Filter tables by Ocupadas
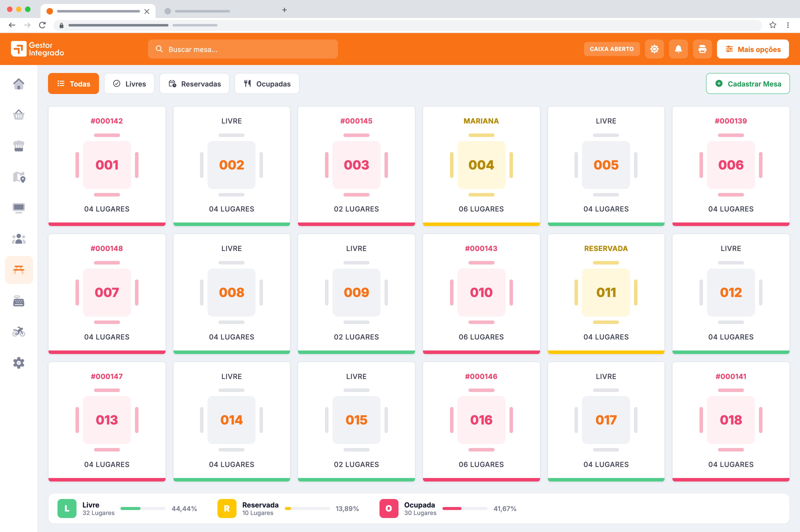800x532 pixels. point(267,83)
